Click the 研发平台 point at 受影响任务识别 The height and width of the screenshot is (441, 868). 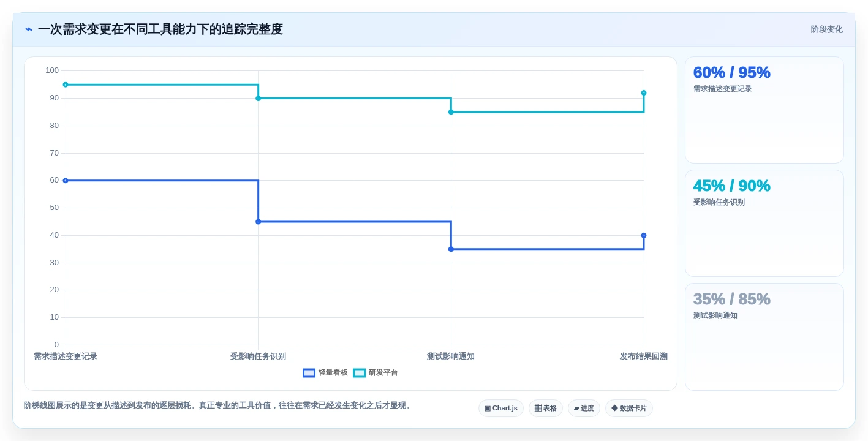pos(258,98)
